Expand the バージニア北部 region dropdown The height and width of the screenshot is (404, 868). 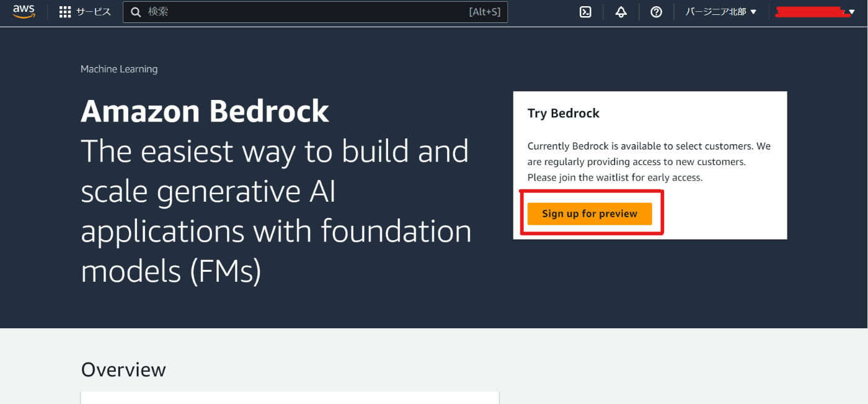coord(721,12)
